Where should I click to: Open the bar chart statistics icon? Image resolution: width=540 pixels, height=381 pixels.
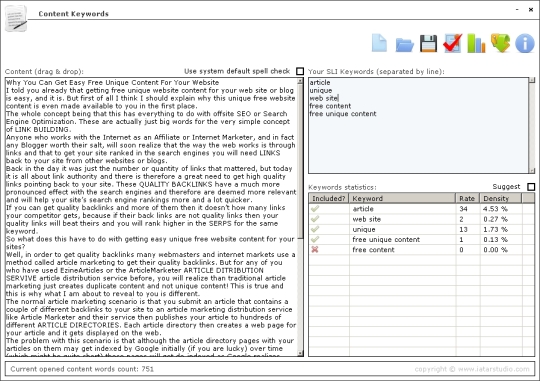pyautogui.click(x=476, y=43)
